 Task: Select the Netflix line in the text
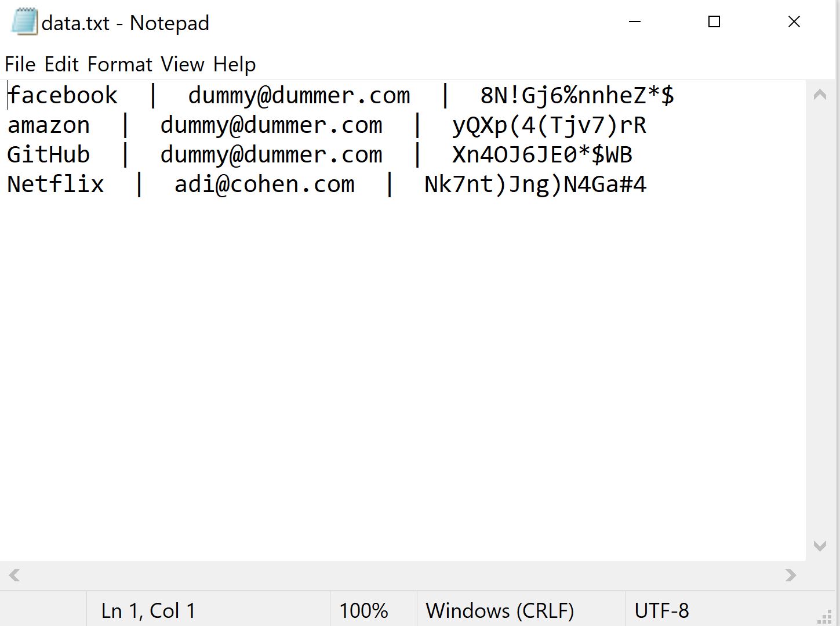55,184
